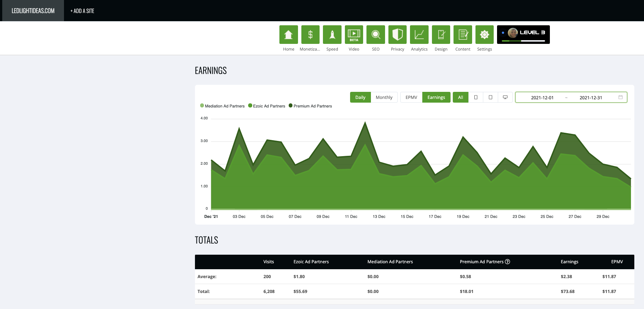Click average earnings value $2.38
Viewport: 644px width, 309px height.
pyautogui.click(x=566, y=277)
